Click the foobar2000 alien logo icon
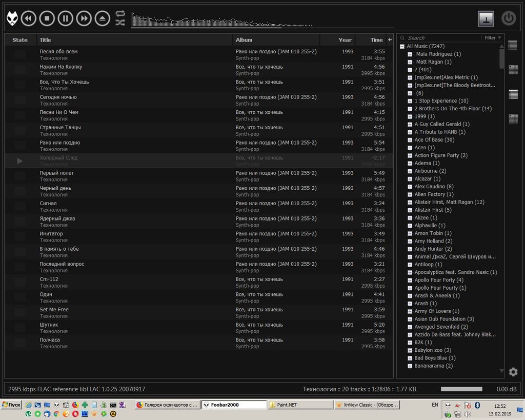This screenshot has width=525, height=420. click(12, 19)
